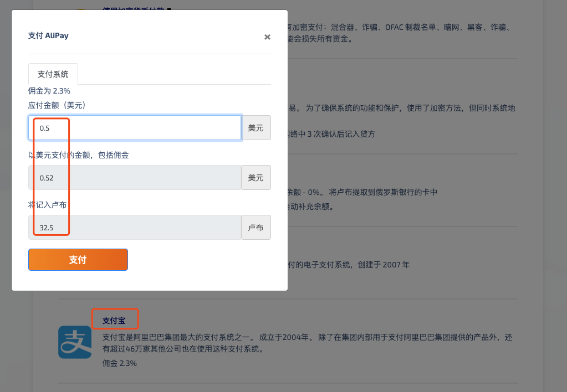Click the 0.52 amount including commission field
The image size is (567, 392).
click(135, 178)
